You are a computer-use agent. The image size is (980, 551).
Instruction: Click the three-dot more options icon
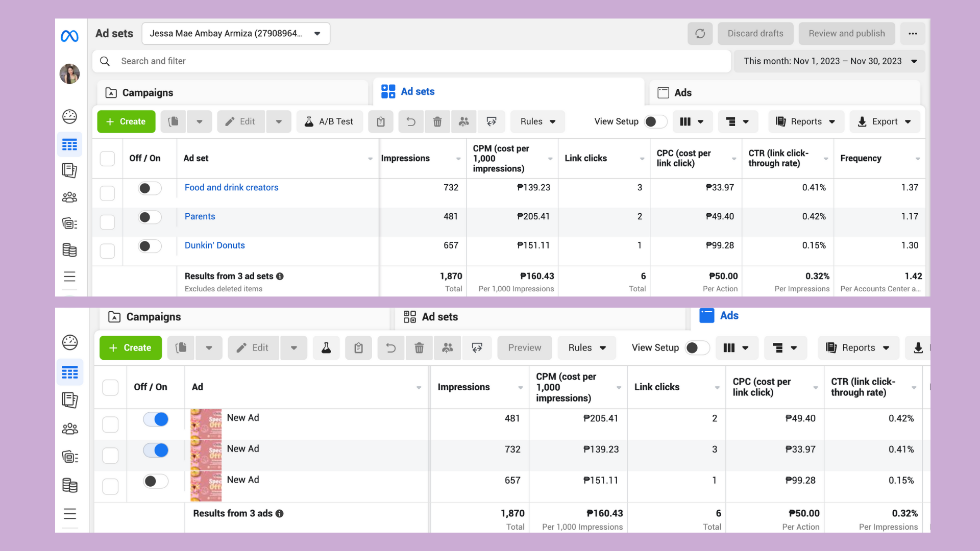913,34
